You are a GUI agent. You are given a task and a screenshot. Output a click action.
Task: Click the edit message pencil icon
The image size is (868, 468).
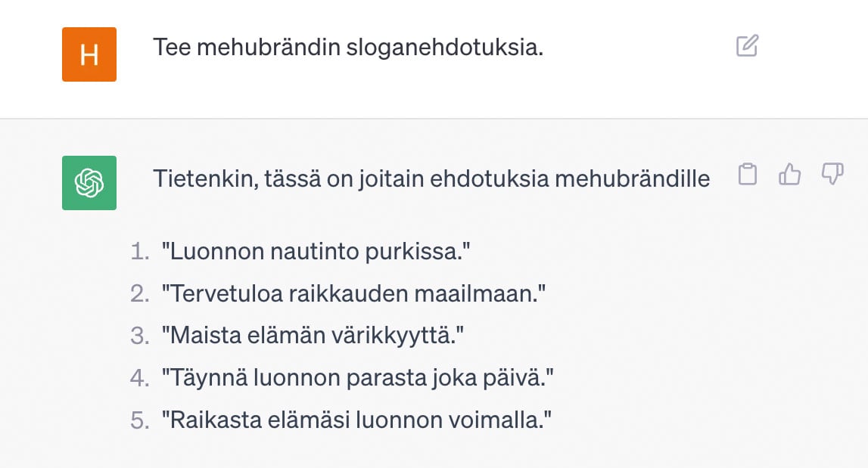click(748, 46)
